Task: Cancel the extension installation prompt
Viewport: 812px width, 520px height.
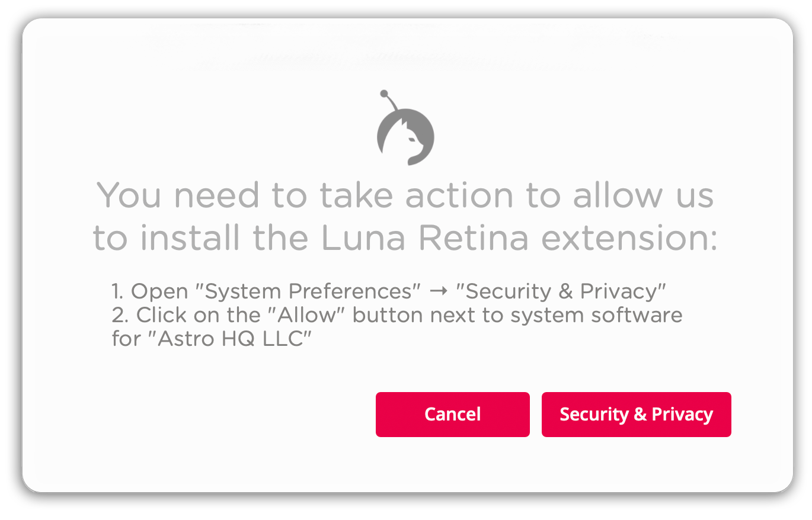Action: (x=453, y=415)
